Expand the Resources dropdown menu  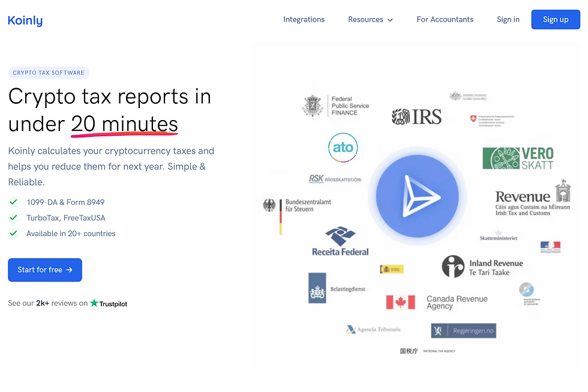pos(371,19)
